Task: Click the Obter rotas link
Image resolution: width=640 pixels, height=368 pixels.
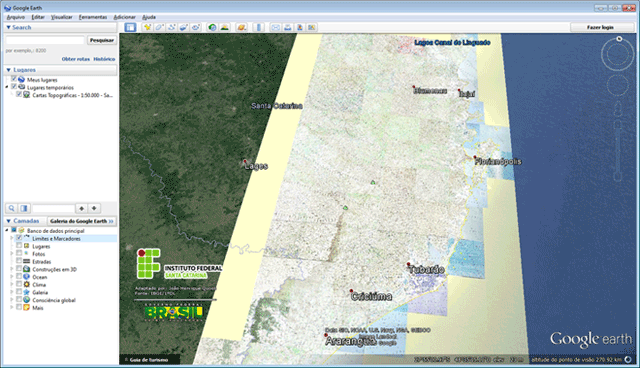Action: click(x=76, y=59)
